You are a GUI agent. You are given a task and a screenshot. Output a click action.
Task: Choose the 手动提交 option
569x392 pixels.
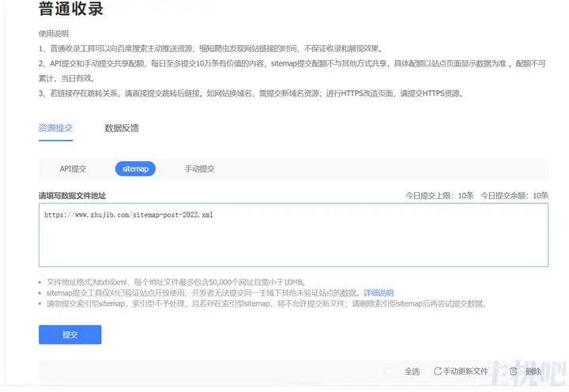pos(200,169)
